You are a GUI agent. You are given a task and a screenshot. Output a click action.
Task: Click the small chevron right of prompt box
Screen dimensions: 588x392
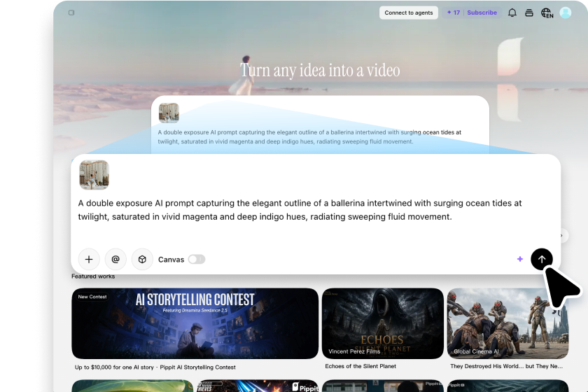pos(561,236)
